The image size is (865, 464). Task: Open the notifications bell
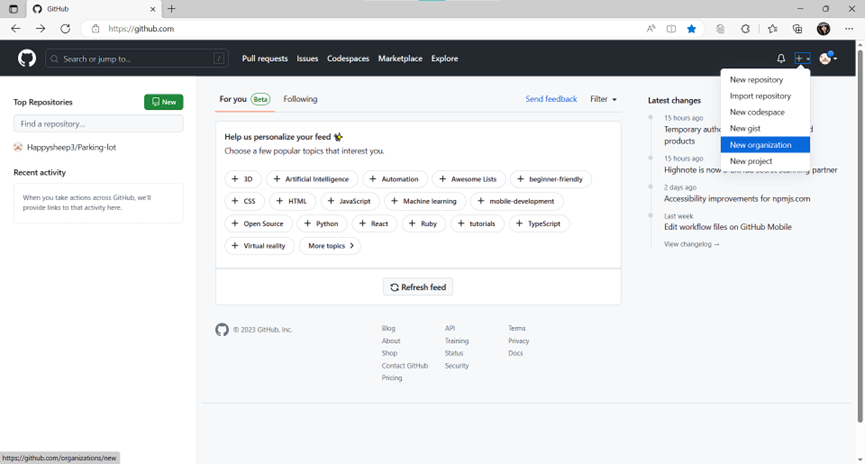pyautogui.click(x=781, y=58)
